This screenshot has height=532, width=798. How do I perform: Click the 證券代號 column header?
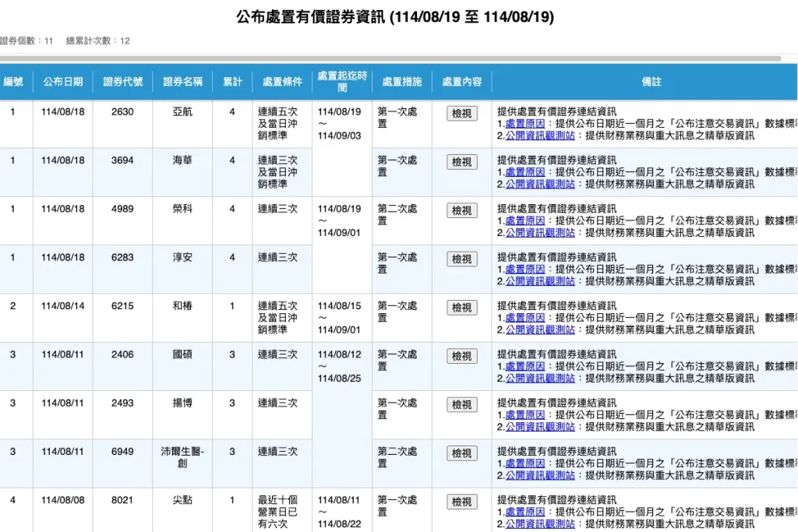tap(122, 81)
